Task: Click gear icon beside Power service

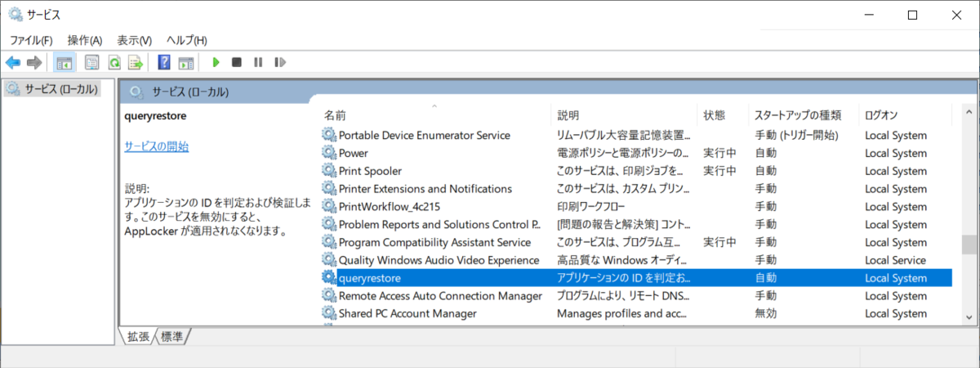Action: [329, 153]
